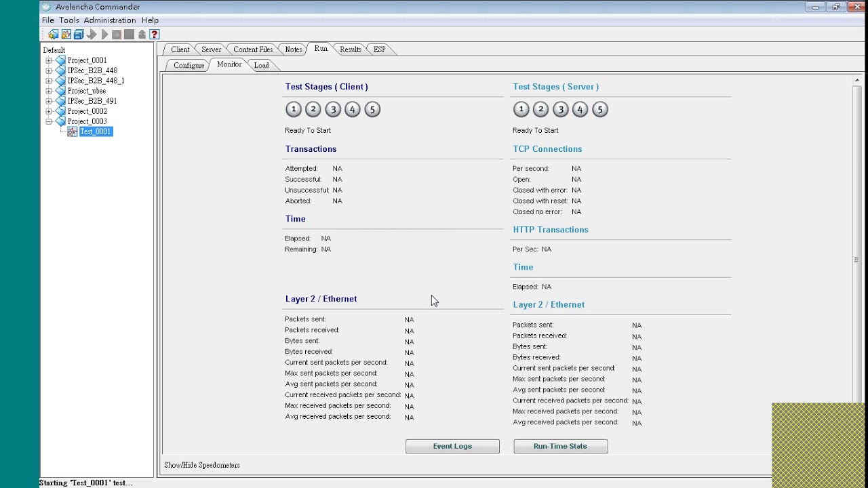Click the New Project toolbar icon

(x=53, y=35)
